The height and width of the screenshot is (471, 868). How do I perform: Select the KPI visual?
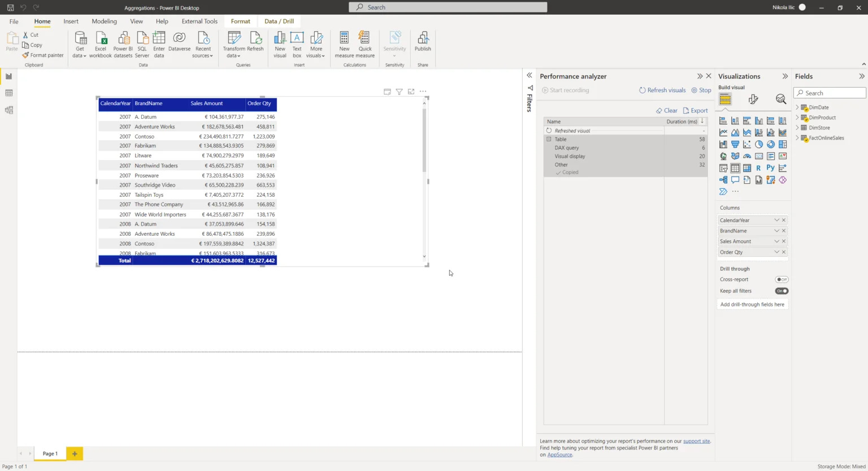pos(783,156)
